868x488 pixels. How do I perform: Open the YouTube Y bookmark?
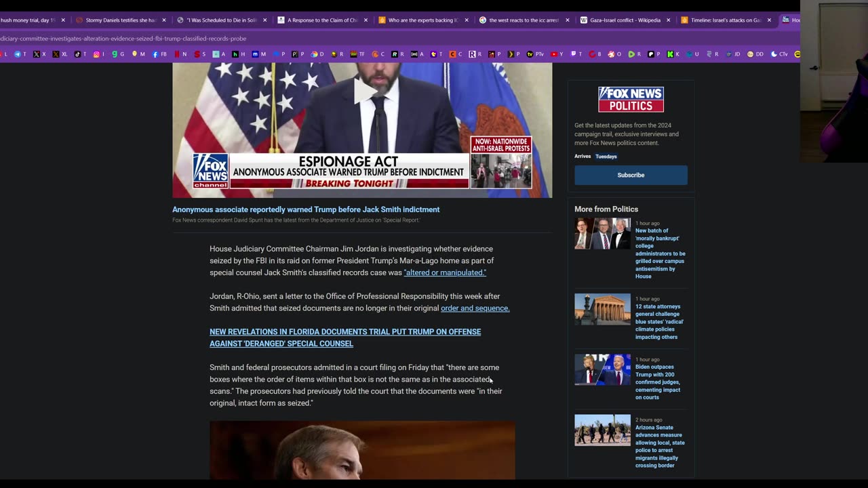(557, 54)
